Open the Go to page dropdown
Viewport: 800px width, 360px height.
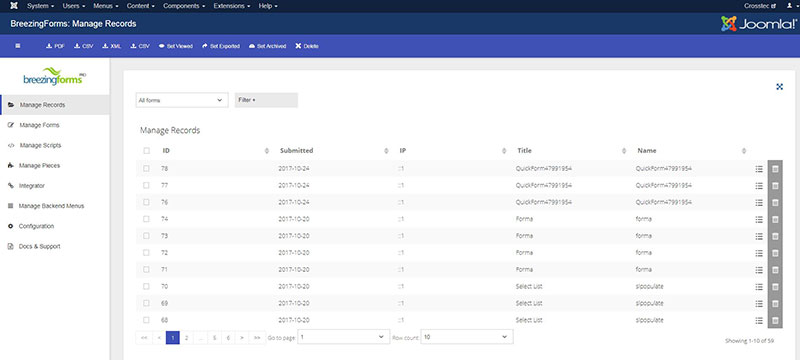click(343, 337)
